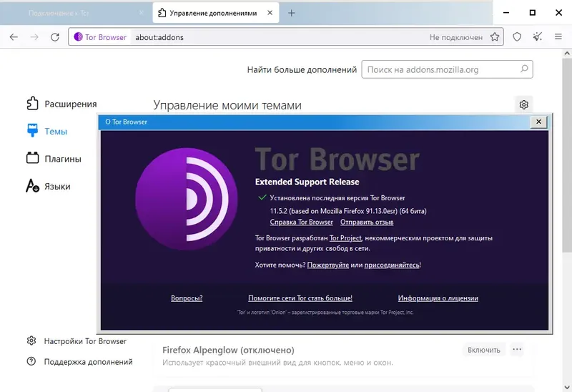The height and width of the screenshot is (392, 572).
Task: Click the Tor Browser onion logo in dialog
Action: pos(187,199)
